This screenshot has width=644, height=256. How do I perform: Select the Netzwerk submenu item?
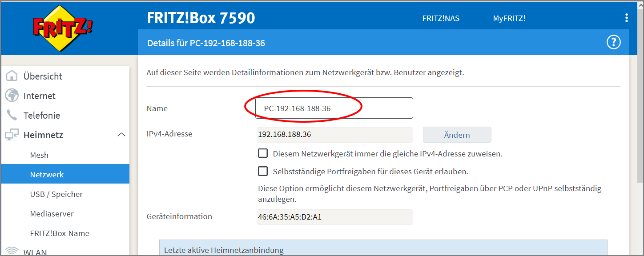point(65,174)
